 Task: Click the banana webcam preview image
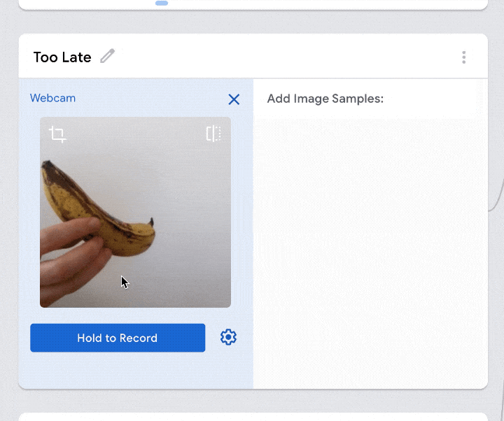pos(135,213)
